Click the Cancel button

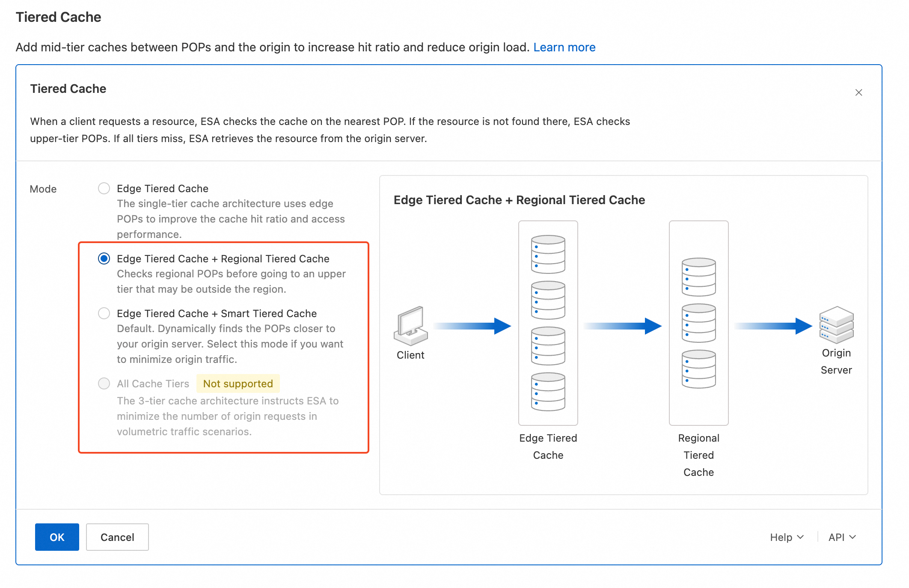click(117, 537)
